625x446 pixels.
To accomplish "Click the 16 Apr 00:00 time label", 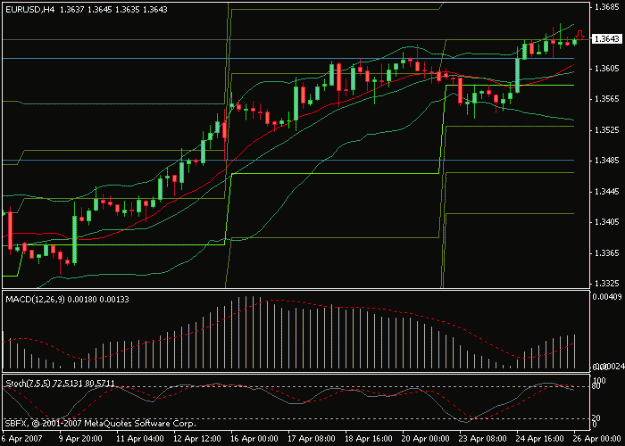I will [x=254, y=439].
